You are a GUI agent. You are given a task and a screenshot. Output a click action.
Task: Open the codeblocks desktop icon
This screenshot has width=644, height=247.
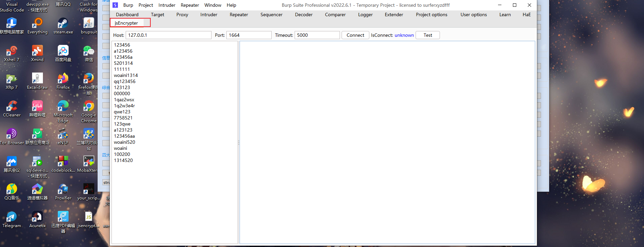[x=63, y=164]
